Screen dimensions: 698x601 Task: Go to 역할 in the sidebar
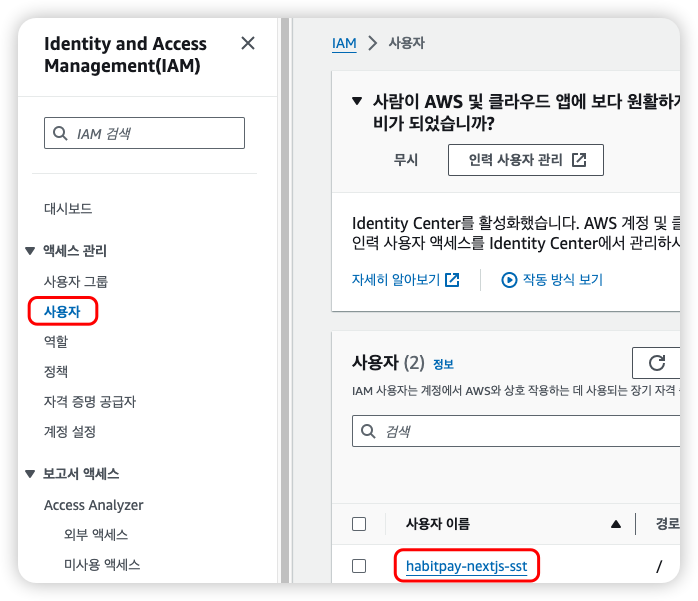pos(56,341)
